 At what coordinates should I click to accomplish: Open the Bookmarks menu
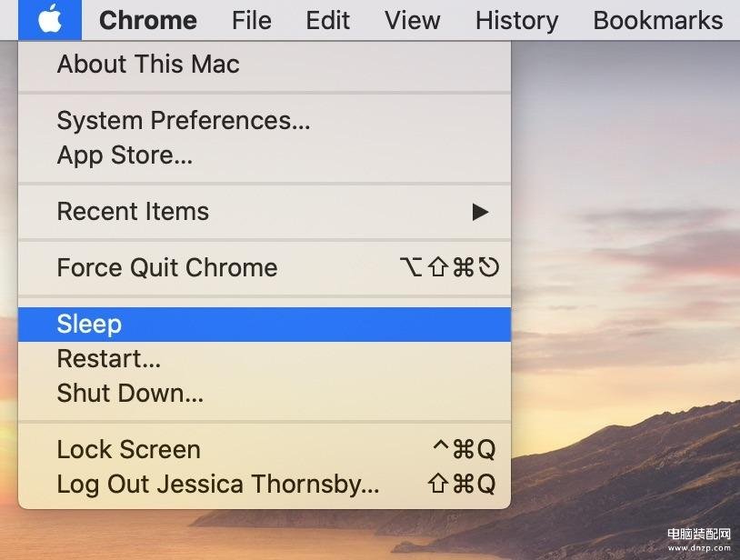658,20
